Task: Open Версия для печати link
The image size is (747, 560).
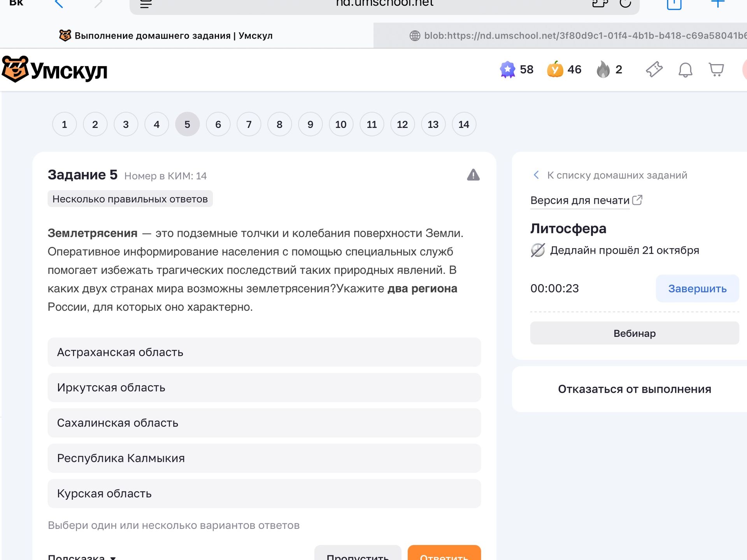Action: coord(580,200)
